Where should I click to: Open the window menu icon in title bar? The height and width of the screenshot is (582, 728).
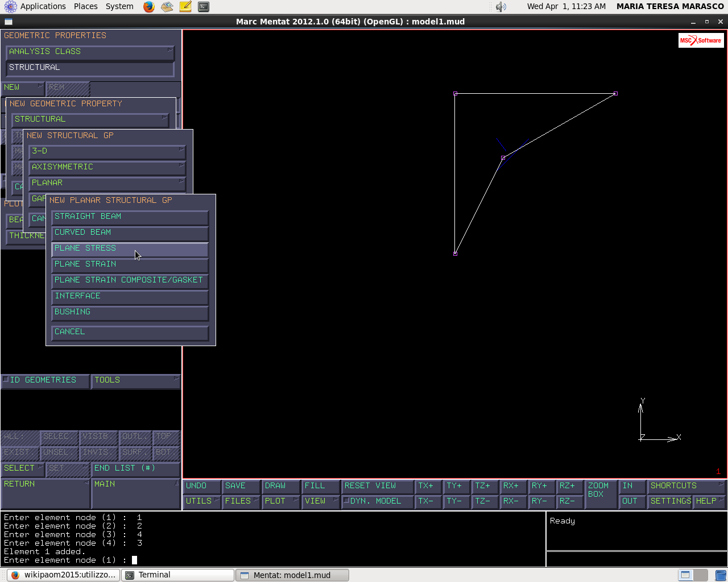9,22
